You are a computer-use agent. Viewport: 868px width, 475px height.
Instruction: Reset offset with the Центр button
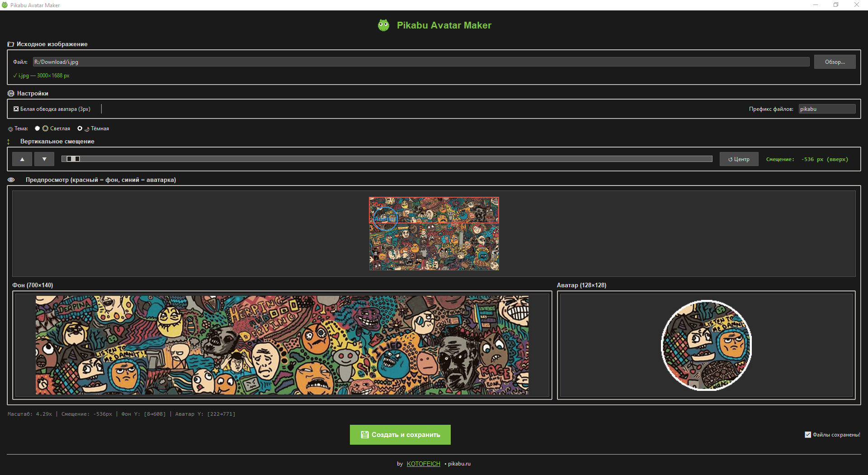click(739, 159)
